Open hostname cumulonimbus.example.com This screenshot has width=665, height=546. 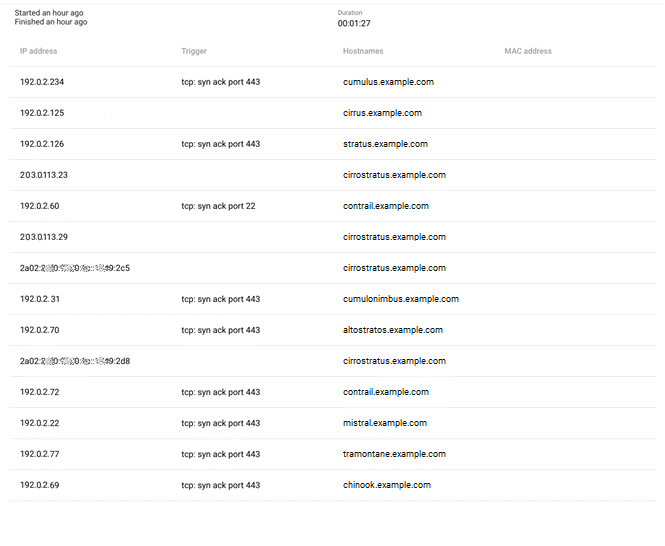(401, 299)
